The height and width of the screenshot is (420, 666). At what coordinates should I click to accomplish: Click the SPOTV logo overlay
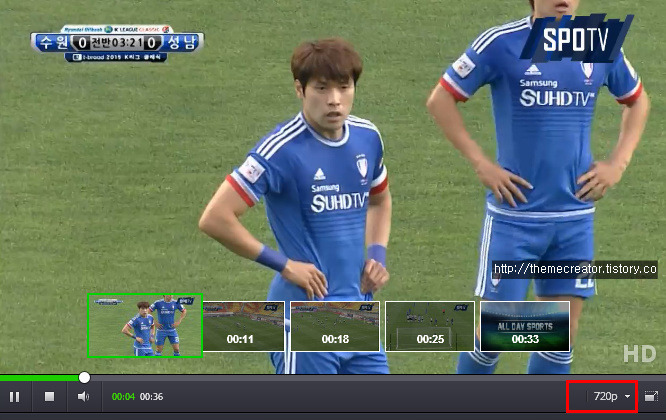[x=576, y=38]
